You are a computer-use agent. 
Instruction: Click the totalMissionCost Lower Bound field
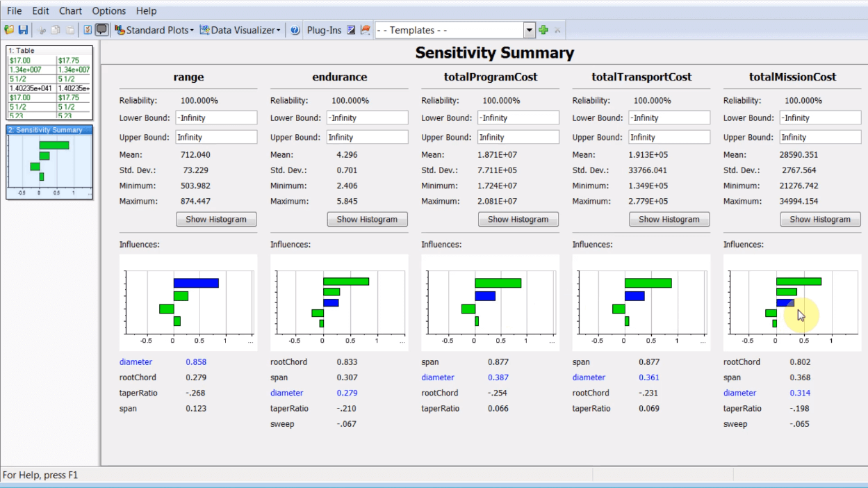point(820,118)
